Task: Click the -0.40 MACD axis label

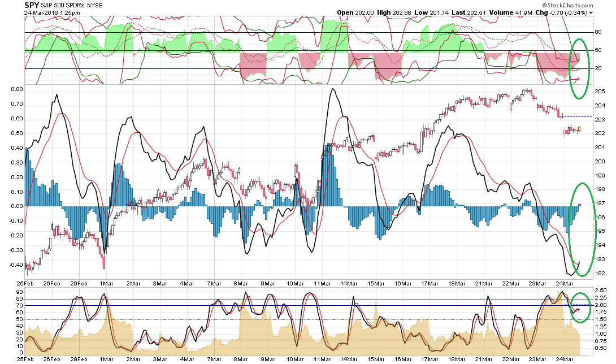Action: [x=16, y=265]
